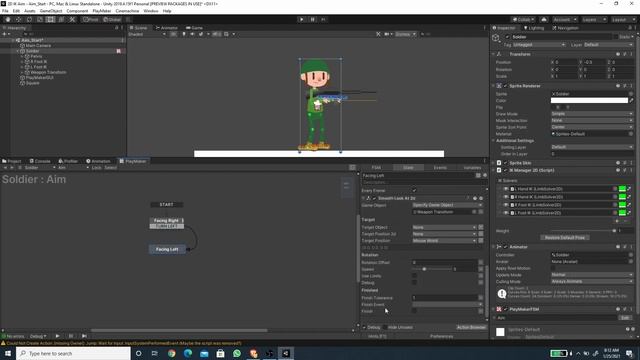Toggle the Static checkbox for Soldier
The height and width of the screenshot is (360, 640).
pos(616,37)
